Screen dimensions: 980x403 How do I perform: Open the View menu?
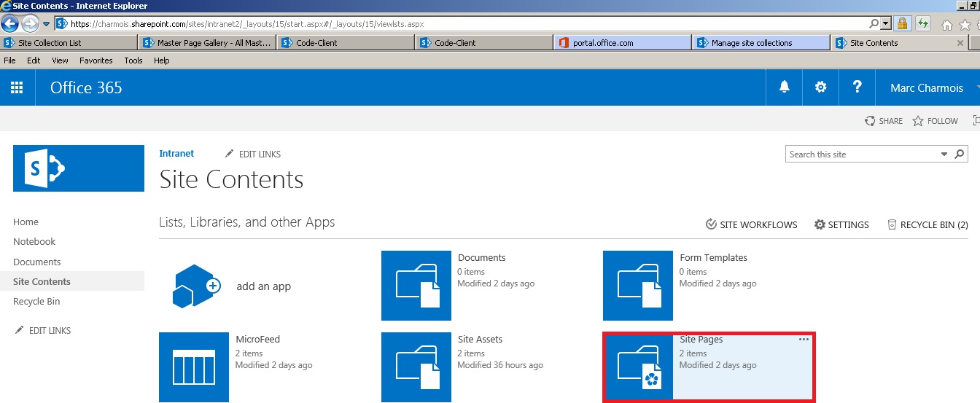tap(60, 60)
